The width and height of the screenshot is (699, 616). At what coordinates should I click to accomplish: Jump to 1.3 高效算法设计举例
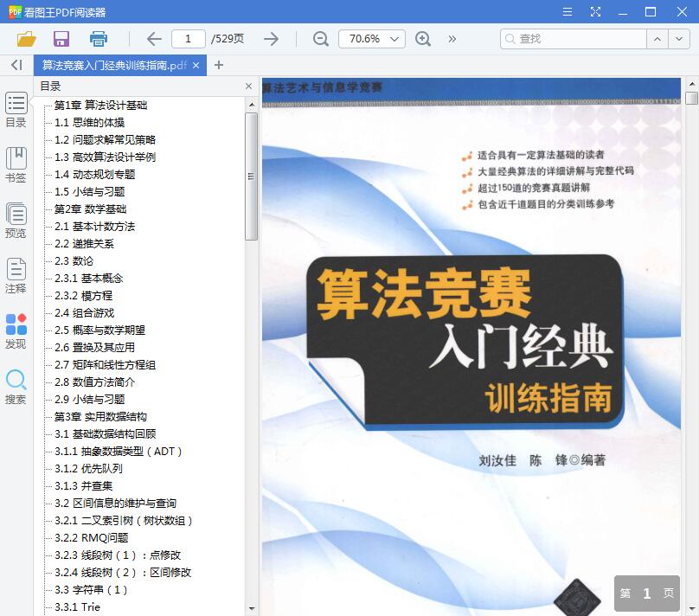point(106,157)
